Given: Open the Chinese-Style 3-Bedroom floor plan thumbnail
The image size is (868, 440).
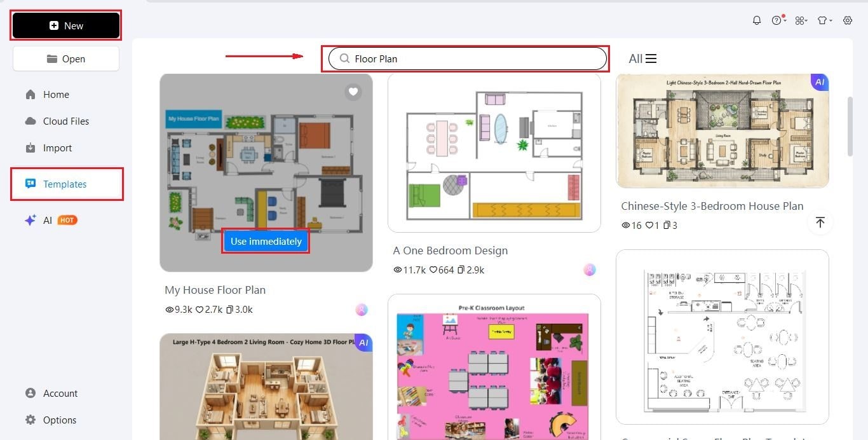Looking at the screenshot, I should tap(722, 130).
